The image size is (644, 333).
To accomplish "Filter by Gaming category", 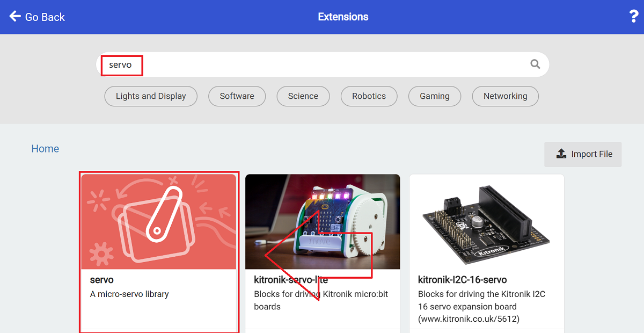I will pos(435,96).
